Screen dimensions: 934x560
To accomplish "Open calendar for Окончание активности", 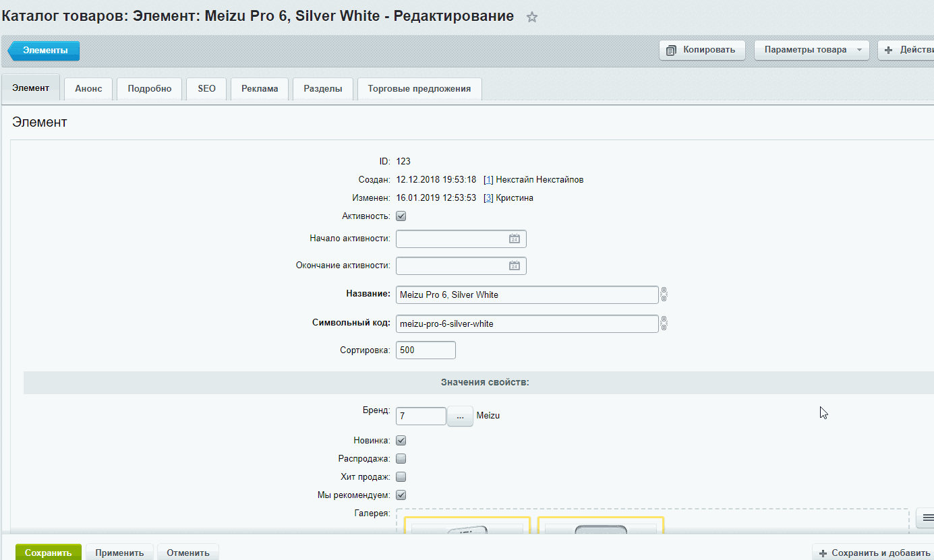I will (x=514, y=266).
